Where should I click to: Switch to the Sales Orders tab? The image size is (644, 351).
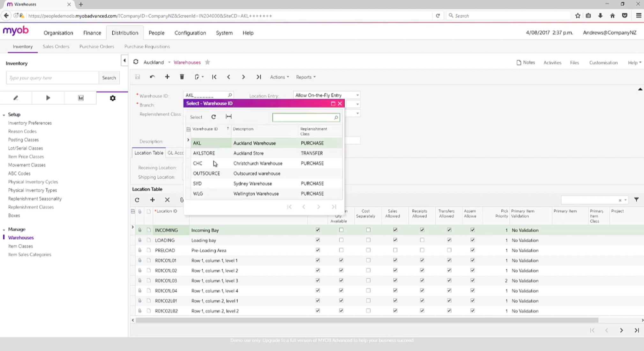[56, 47]
